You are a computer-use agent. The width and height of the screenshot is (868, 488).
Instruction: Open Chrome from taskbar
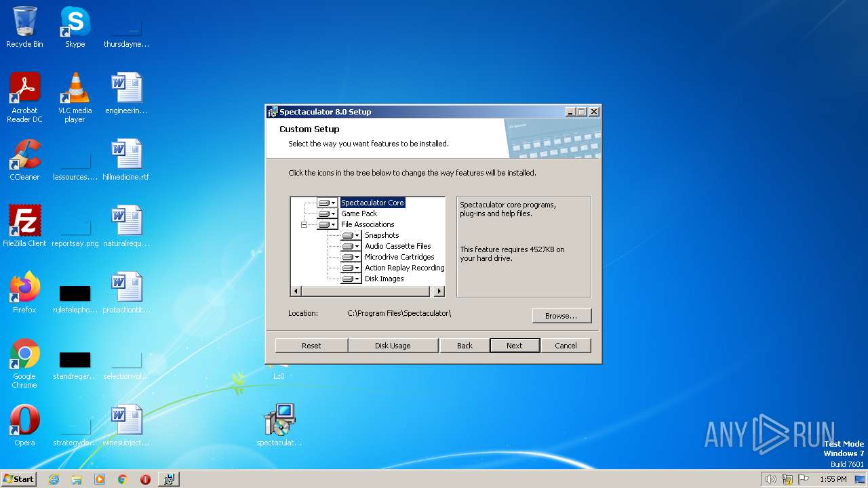(x=123, y=479)
